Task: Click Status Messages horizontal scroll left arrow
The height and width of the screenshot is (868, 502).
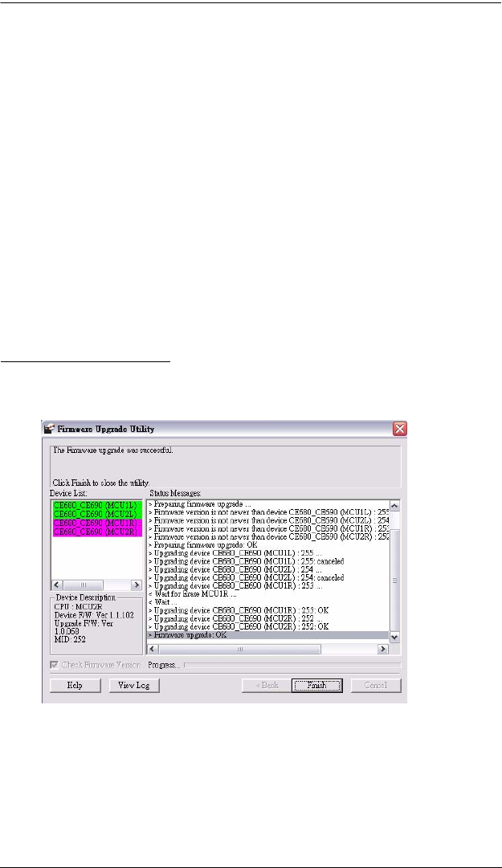Action: tap(153, 649)
